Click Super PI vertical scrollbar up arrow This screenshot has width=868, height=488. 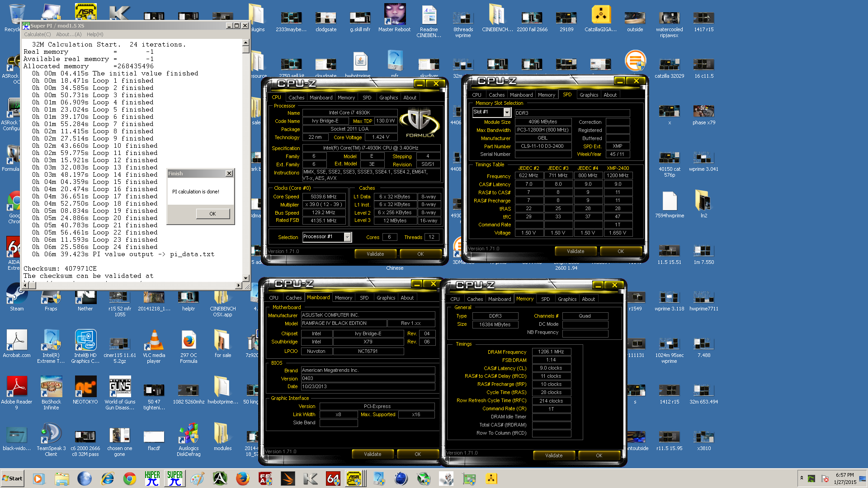246,42
